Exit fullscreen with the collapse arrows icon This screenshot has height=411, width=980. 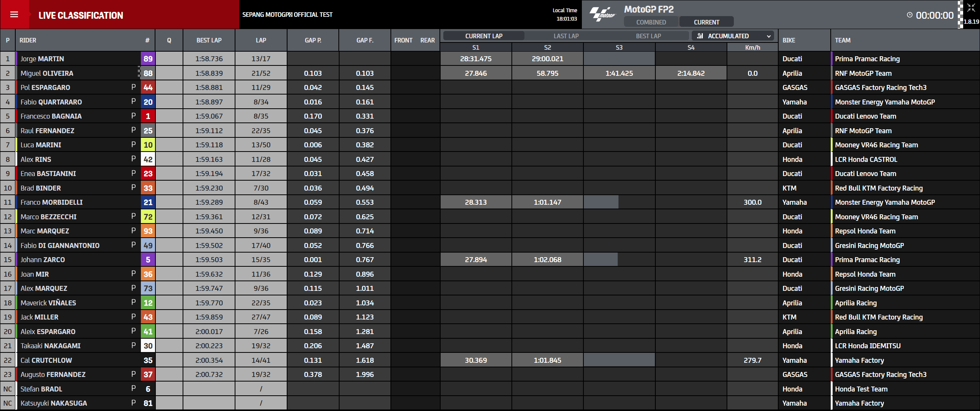[x=971, y=8]
